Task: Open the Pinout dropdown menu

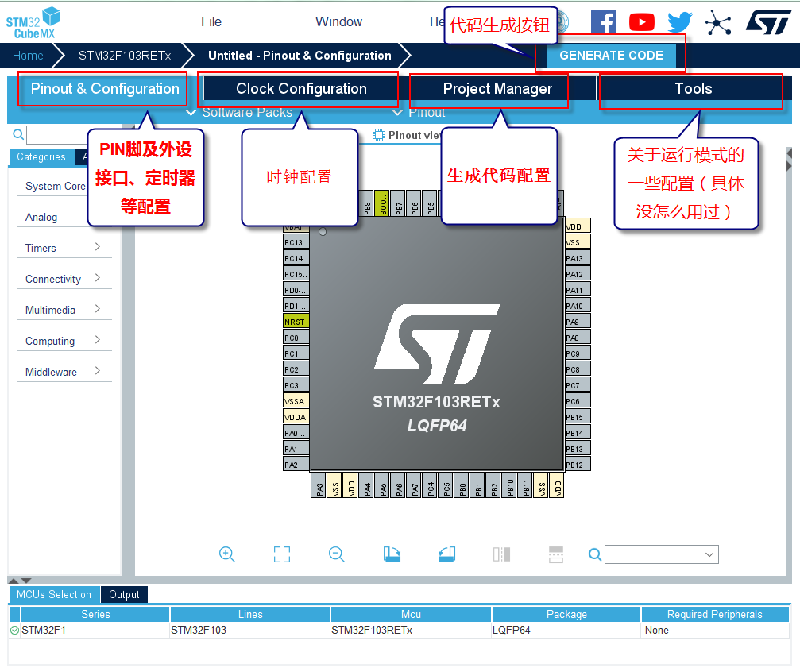Action: coord(419,113)
